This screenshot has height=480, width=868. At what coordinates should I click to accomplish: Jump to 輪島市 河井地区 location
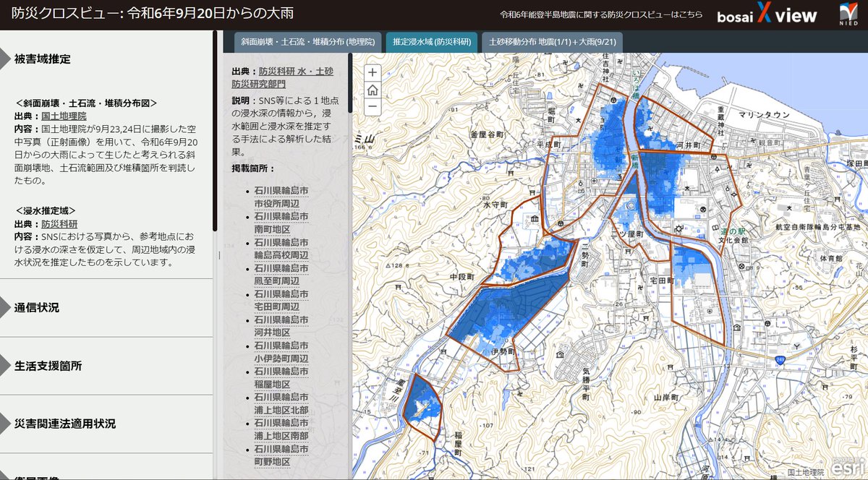pyautogui.click(x=281, y=326)
